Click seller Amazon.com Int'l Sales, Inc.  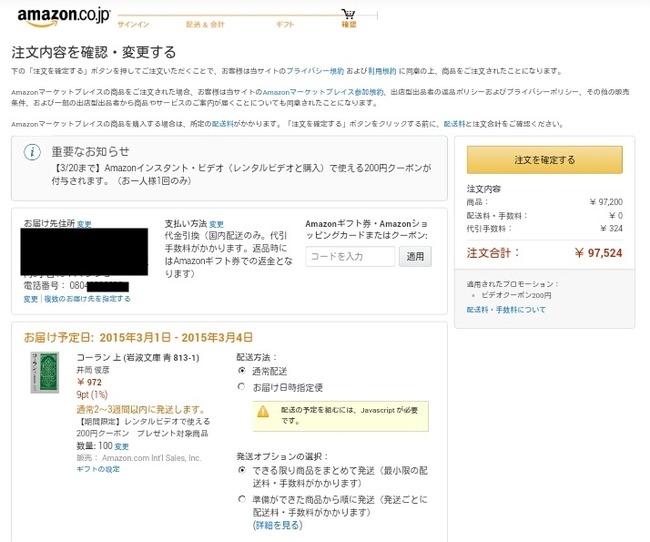152,458
